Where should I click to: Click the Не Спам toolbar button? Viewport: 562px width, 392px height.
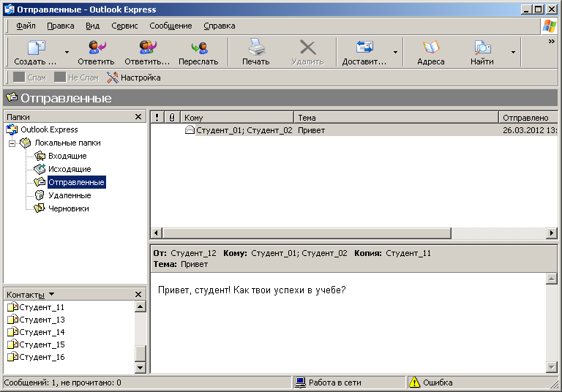coord(76,78)
